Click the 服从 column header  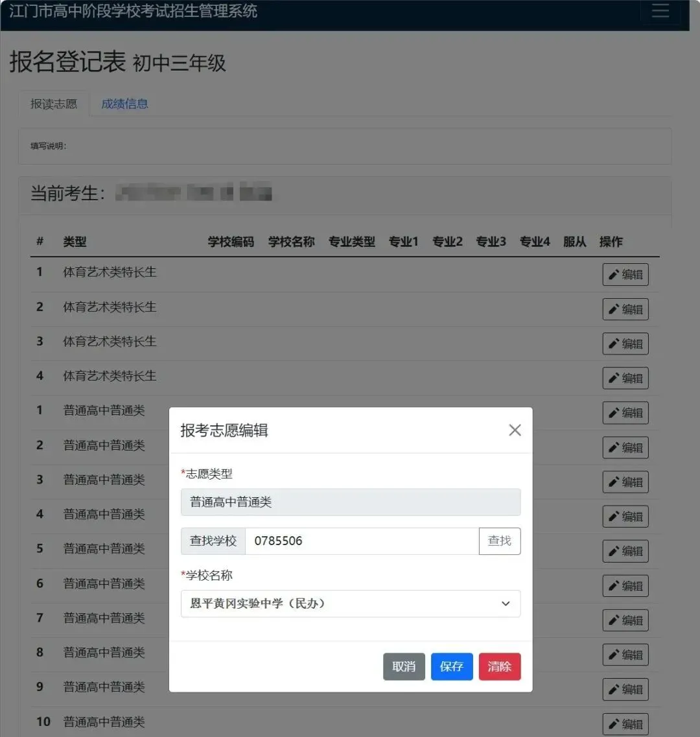(x=574, y=242)
